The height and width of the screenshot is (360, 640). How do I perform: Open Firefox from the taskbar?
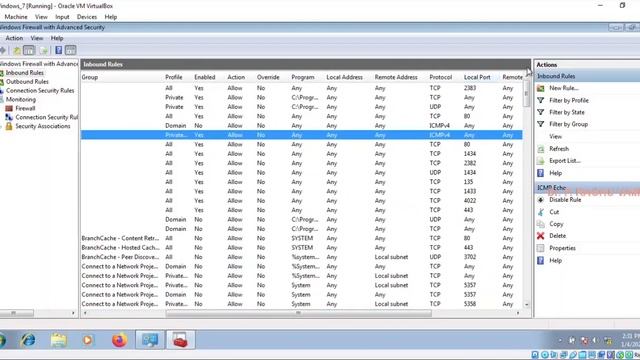[x=119, y=340]
